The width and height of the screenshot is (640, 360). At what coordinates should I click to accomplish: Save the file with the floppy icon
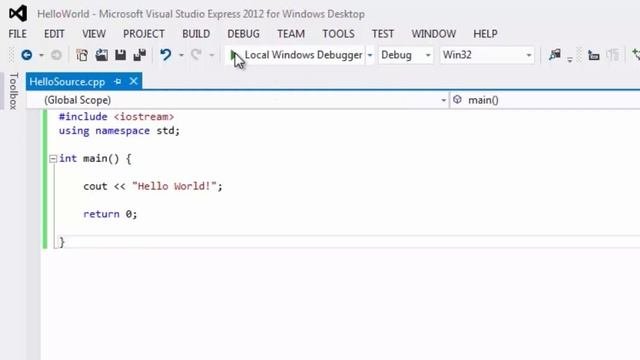pyautogui.click(x=120, y=55)
